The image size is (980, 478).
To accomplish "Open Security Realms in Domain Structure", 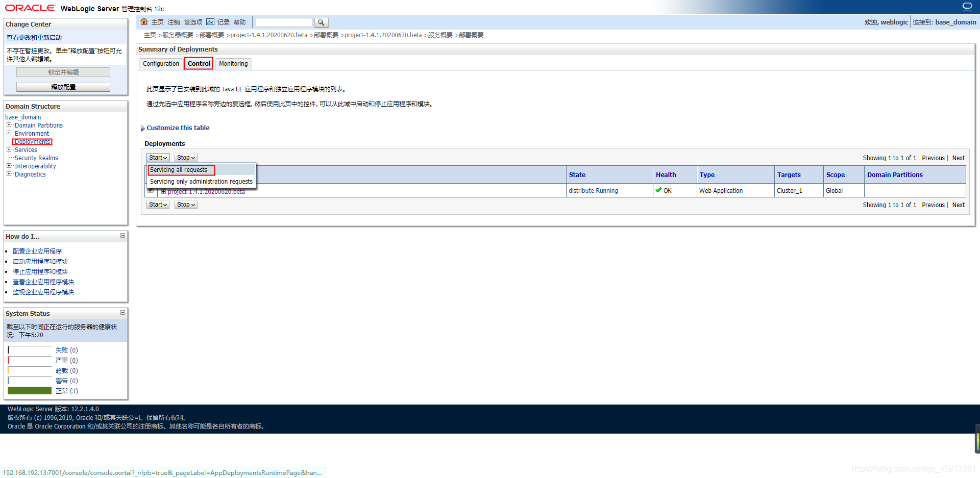I will point(36,158).
